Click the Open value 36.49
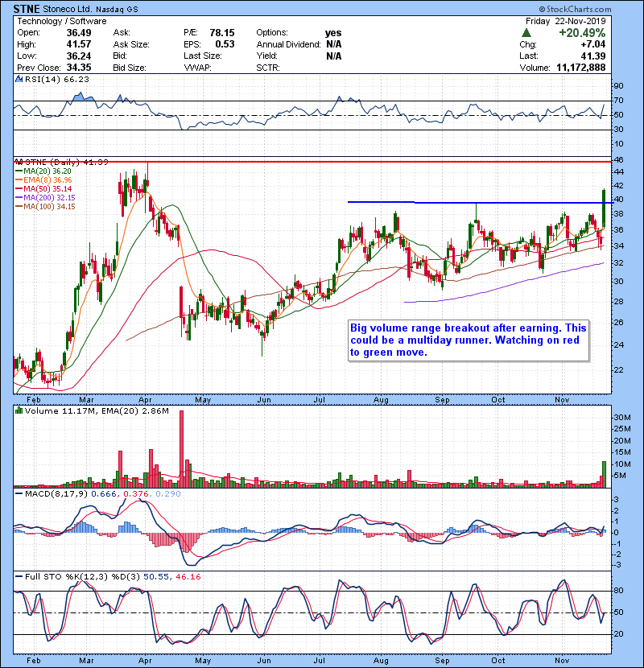The image size is (644, 668). (79, 33)
